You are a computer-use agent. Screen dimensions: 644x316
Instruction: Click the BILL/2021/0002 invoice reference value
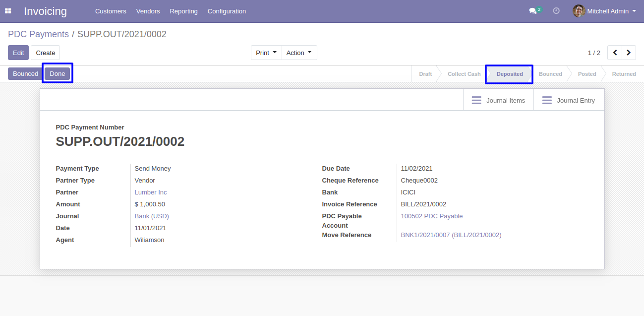[x=423, y=204]
